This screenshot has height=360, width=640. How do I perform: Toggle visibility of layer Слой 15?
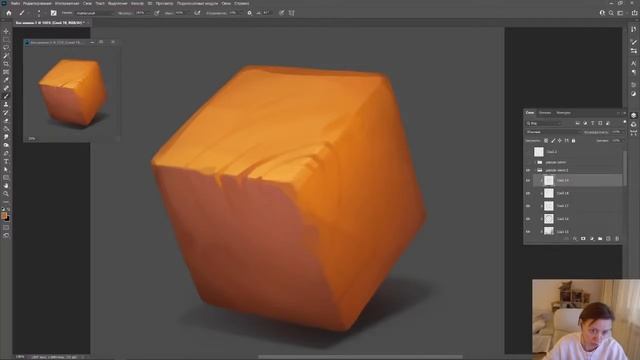point(528,231)
